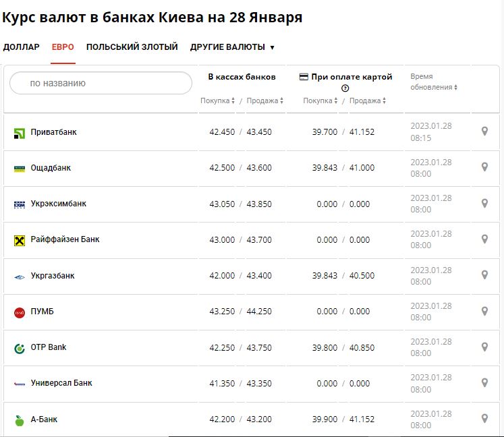Click the green apple А-Банк logo
This screenshot has width=504, height=437.
pyautogui.click(x=20, y=420)
